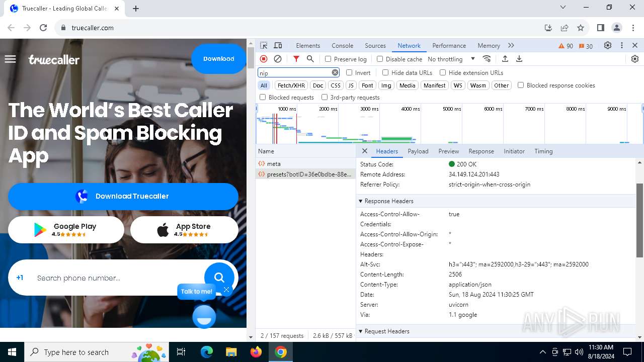Toggle the network filter funnel icon
Image resolution: width=644 pixels, height=362 pixels.
point(296,59)
